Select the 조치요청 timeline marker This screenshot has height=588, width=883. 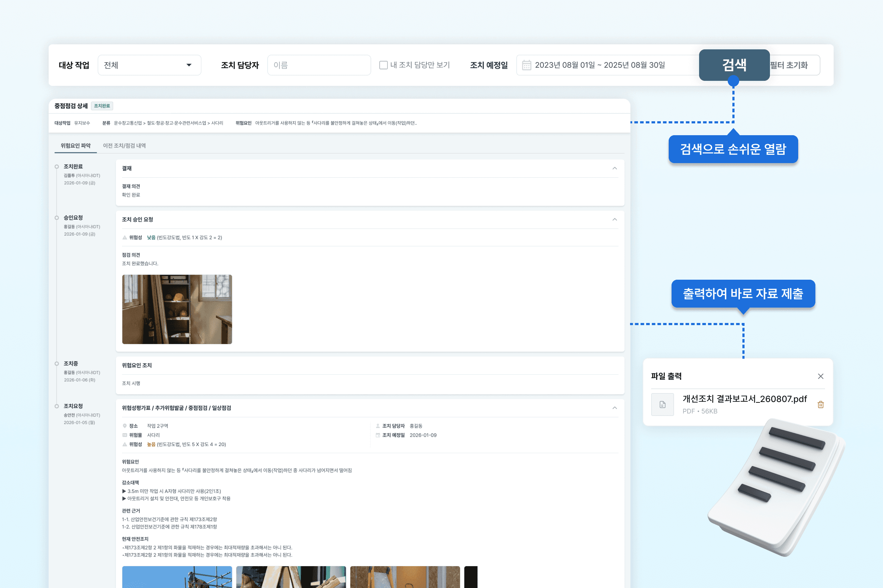57,406
